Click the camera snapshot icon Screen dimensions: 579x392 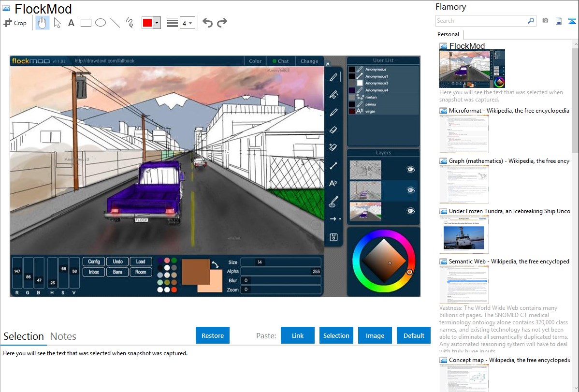point(545,21)
